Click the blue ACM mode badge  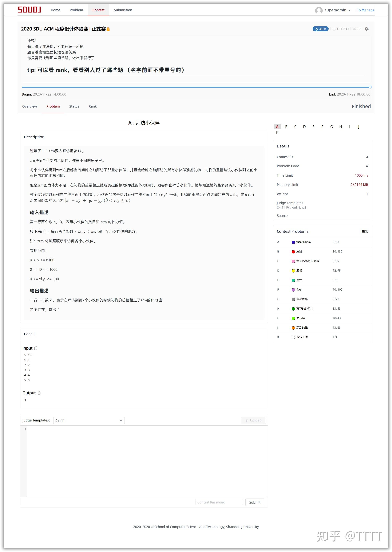point(320,29)
